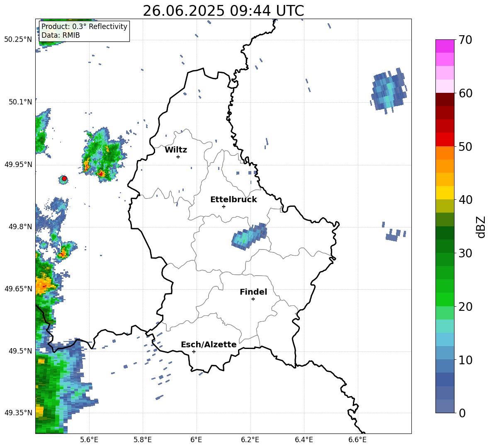Click the colorbar tick label 0
491x448 pixels.
462,413
